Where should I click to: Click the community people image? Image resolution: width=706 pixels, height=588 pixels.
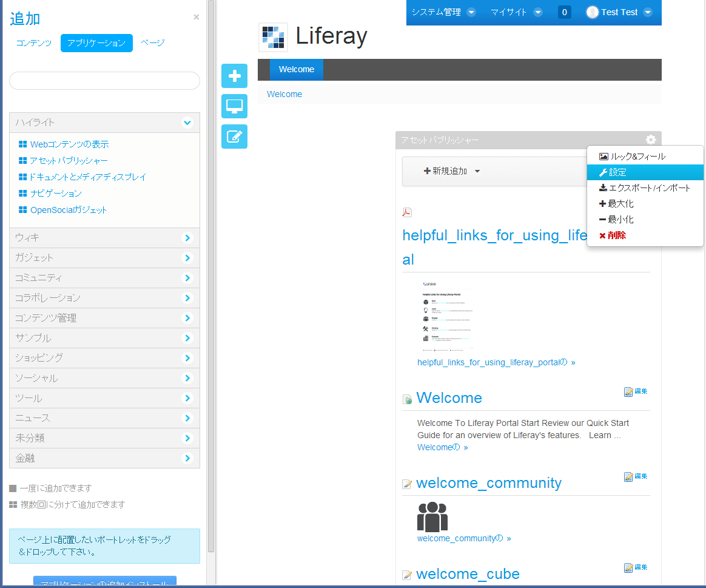[x=432, y=516]
